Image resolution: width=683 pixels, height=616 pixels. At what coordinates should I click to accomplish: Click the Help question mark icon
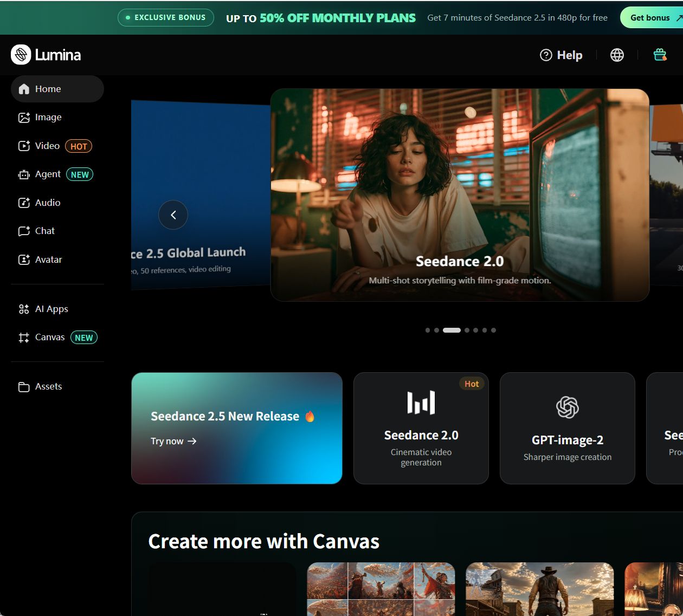pos(546,55)
